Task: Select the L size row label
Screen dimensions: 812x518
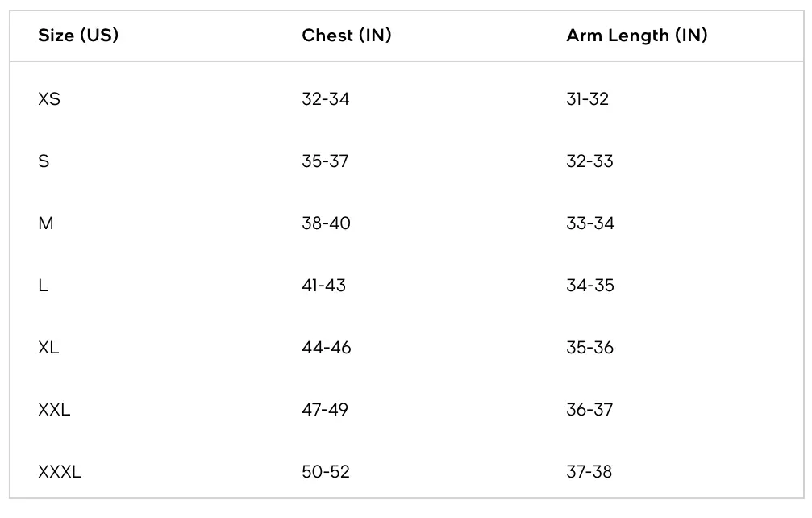Action: tap(43, 286)
